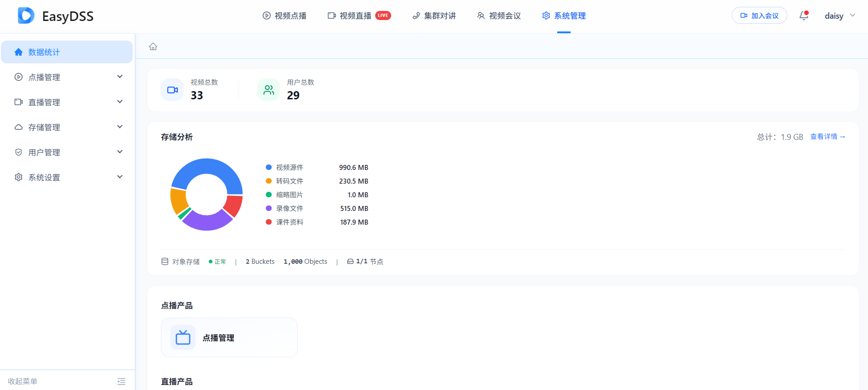Expand the 直播管理 sidebar chevron

[x=120, y=102]
